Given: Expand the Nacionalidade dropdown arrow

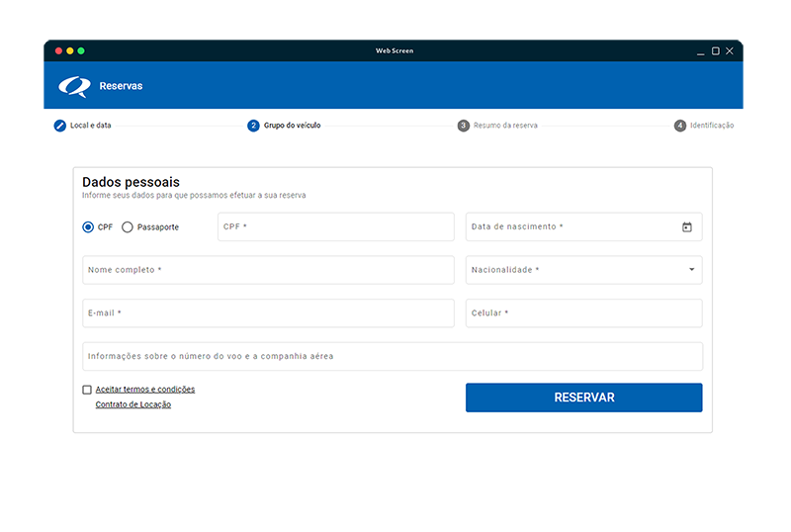Looking at the screenshot, I should [x=691, y=270].
